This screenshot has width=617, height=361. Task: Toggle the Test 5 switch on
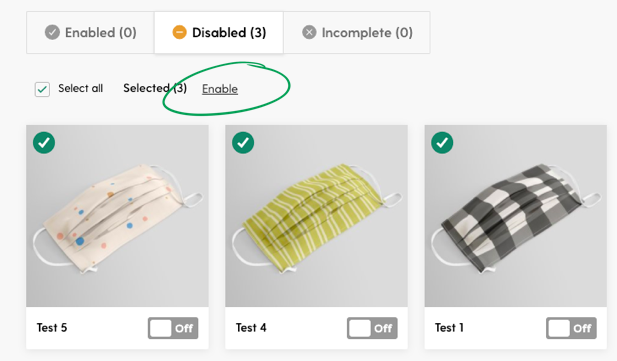(x=173, y=328)
